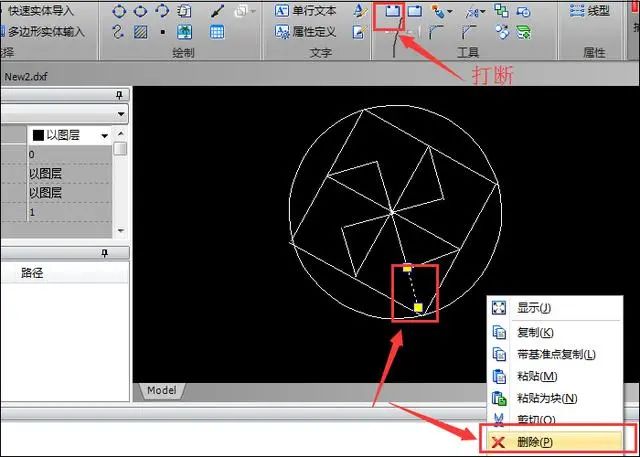Click 属性定义 attribute definition button

[x=305, y=32]
